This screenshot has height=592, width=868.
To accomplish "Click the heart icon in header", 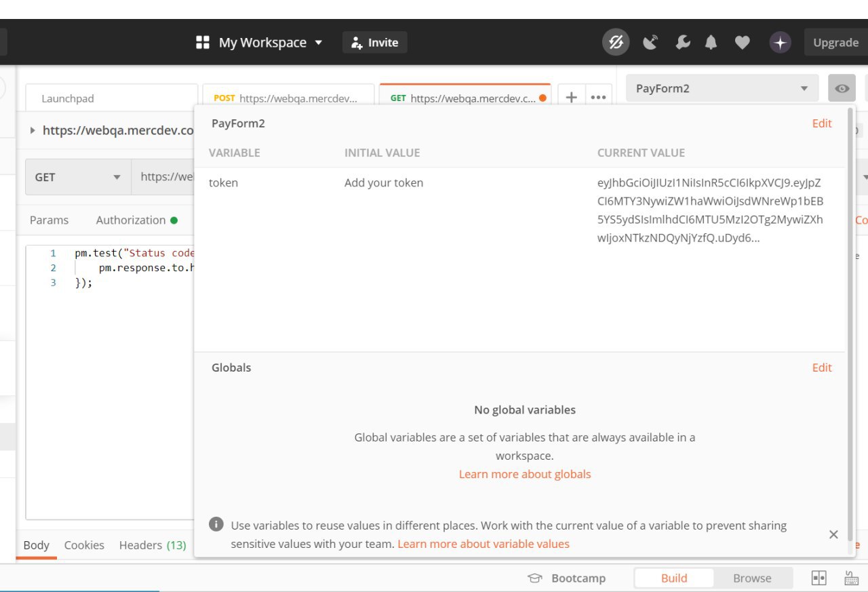I will click(743, 43).
